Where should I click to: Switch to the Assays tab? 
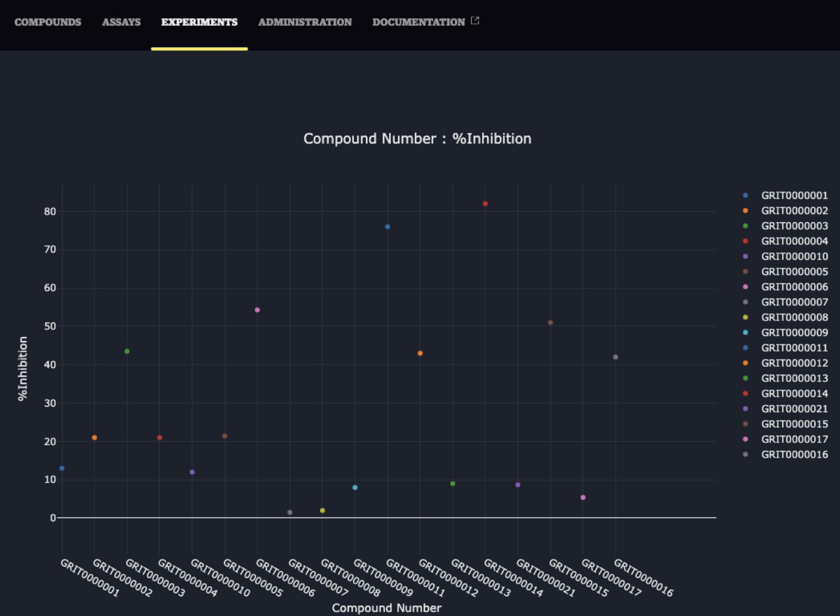click(x=121, y=22)
